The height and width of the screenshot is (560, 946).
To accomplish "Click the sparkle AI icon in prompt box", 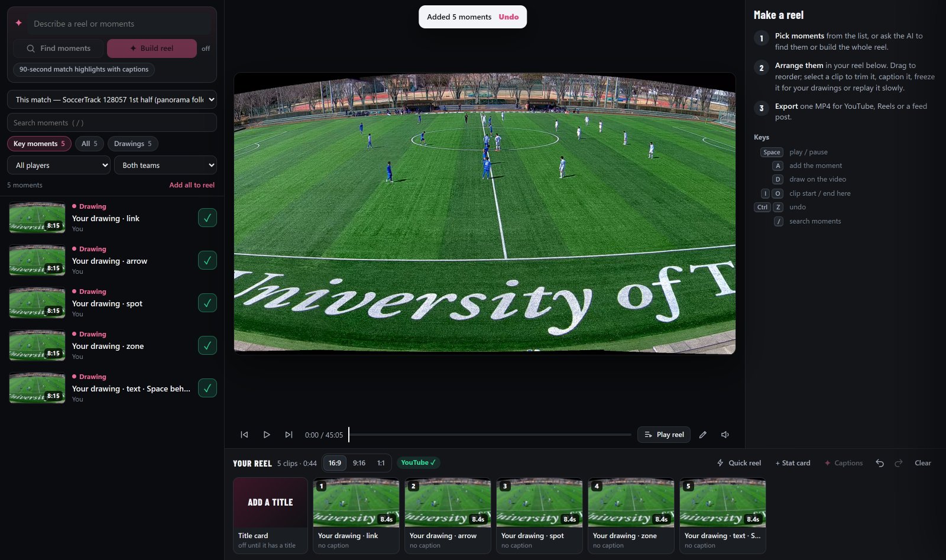I will pyautogui.click(x=19, y=23).
